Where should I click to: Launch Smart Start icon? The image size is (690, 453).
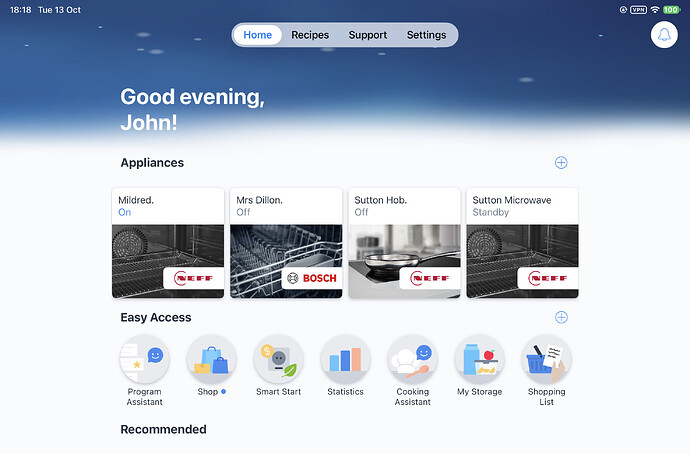[279, 360]
